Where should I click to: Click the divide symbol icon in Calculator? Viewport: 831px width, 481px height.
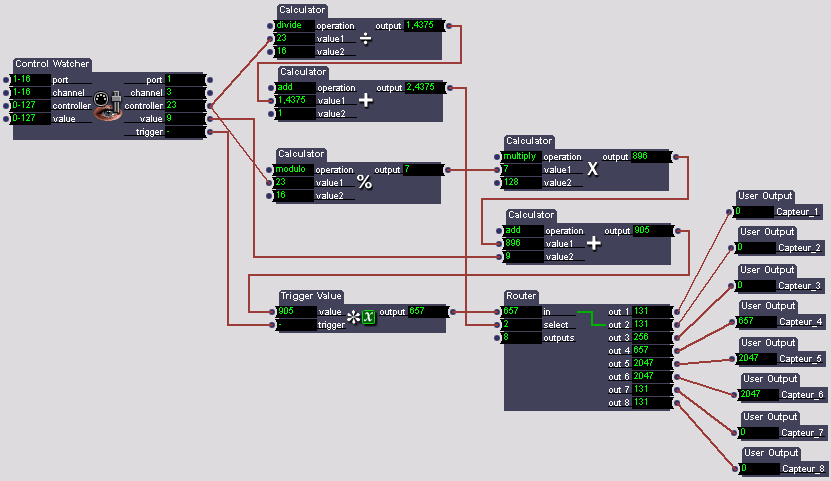point(365,39)
